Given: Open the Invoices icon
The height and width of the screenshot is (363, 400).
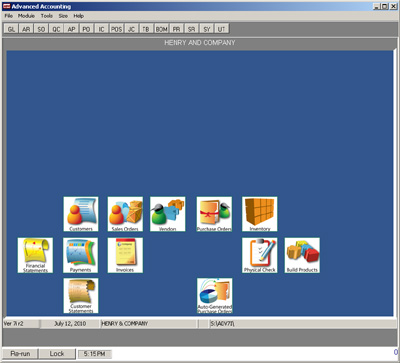Looking at the screenshot, I should [x=125, y=255].
